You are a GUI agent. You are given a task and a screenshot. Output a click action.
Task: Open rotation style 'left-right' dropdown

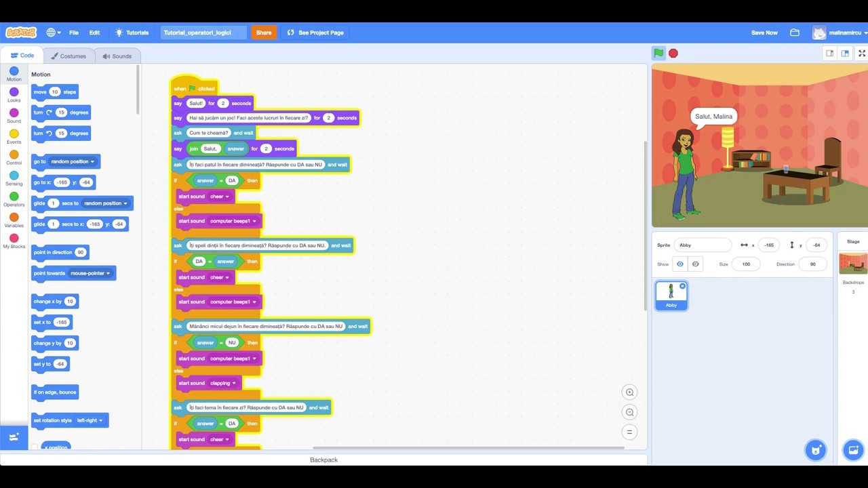tap(90, 420)
